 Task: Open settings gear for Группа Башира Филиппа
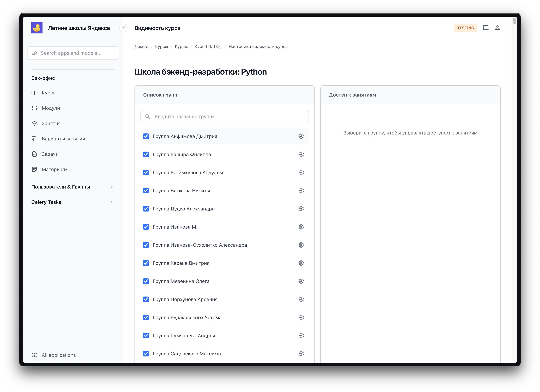click(301, 154)
